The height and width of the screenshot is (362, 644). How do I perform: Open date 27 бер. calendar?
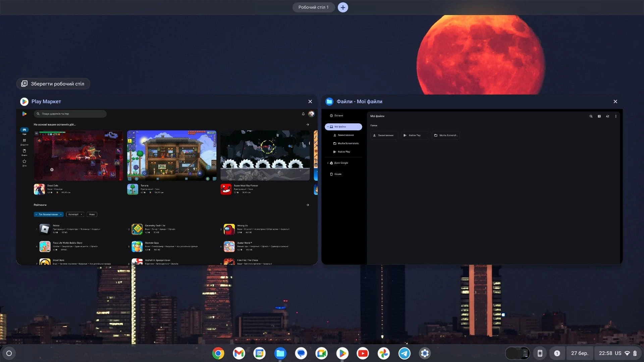point(580,353)
